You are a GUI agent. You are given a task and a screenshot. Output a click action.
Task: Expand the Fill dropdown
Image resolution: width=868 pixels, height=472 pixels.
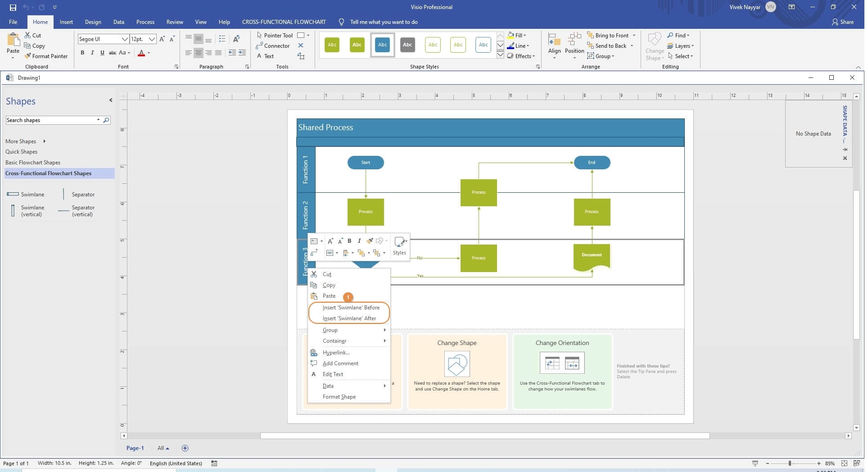click(524, 35)
